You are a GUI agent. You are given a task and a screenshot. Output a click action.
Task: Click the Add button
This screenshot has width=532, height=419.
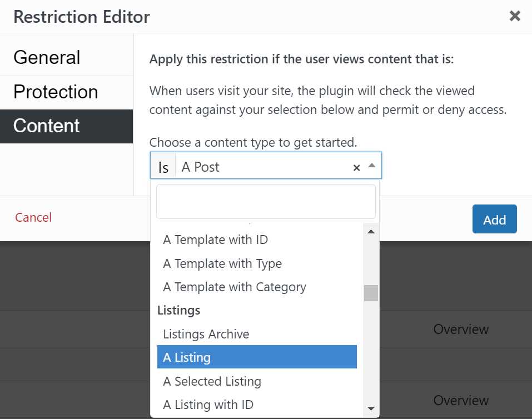point(494,219)
